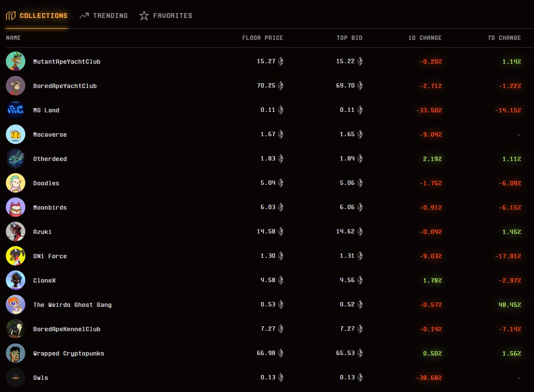
Task: Click the -0.20% MutantApeYachtClub 1D change
Action: (x=430, y=62)
